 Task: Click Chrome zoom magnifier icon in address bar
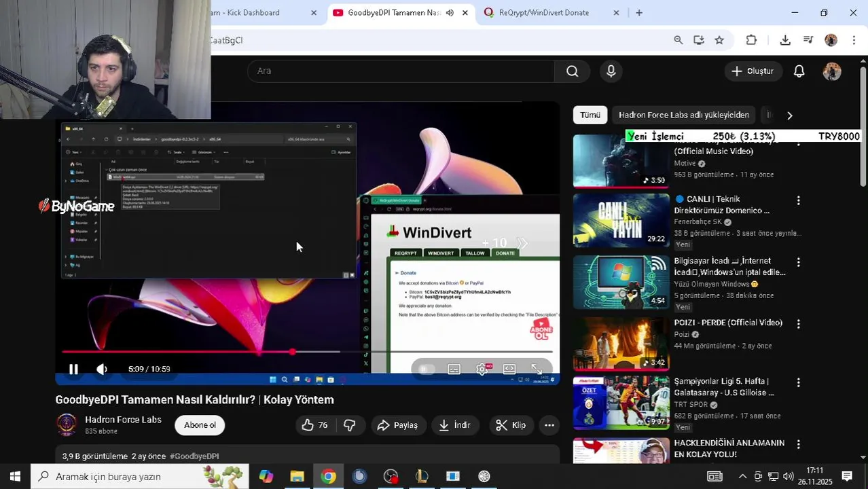[x=678, y=40]
